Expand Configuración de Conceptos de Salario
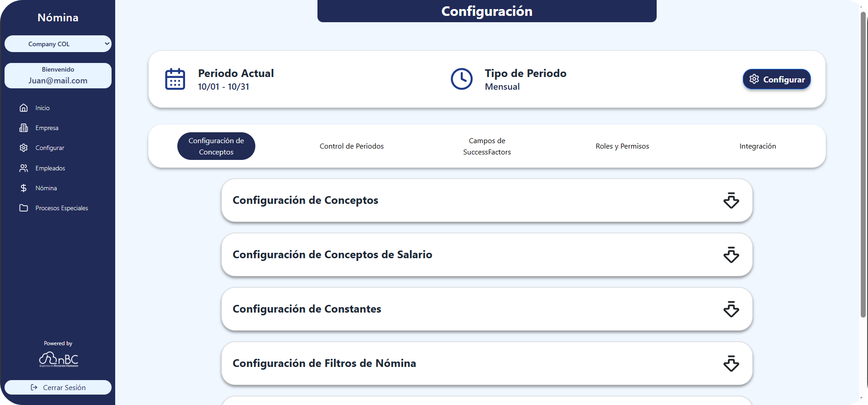Screen dimensions: 868x405 coord(731,255)
